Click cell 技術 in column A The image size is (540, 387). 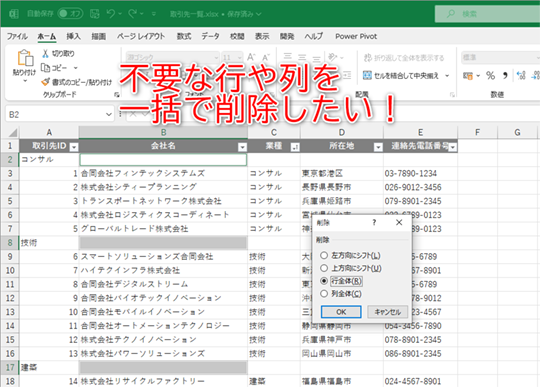click(49, 243)
